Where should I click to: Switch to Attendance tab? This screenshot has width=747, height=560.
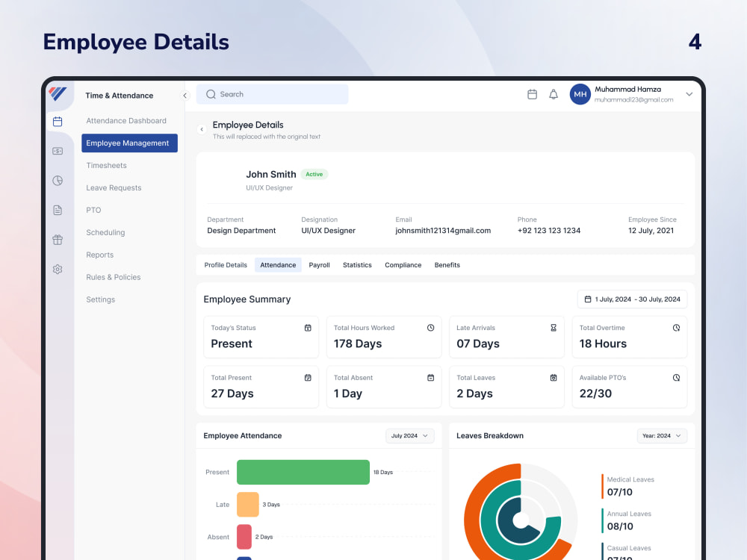click(278, 265)
